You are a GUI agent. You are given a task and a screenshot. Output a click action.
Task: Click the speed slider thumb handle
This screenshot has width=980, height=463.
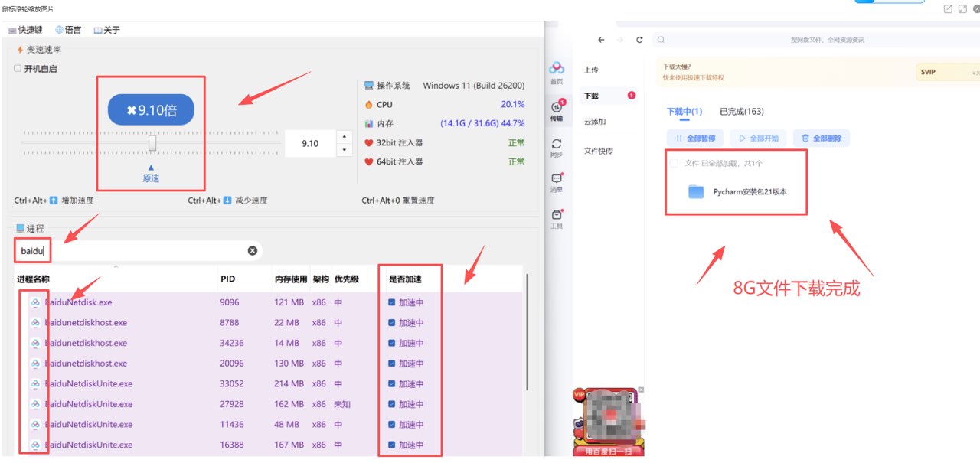[x=152, y=143]
